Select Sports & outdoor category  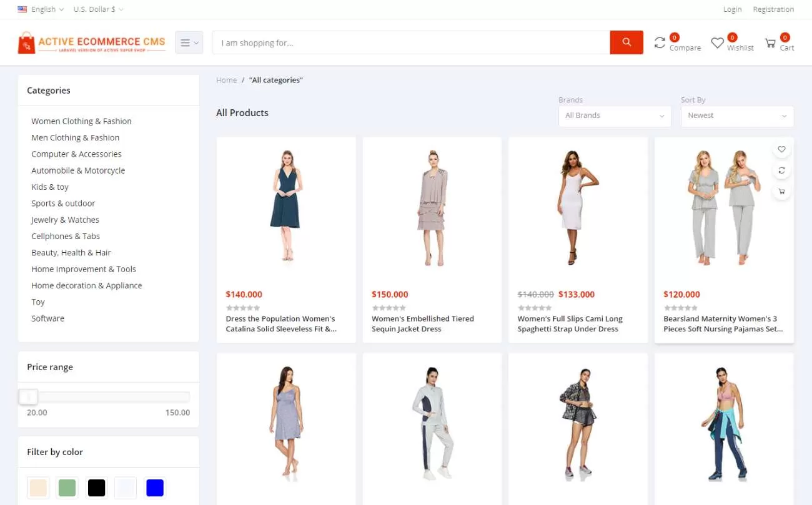[x=64, y=203]
